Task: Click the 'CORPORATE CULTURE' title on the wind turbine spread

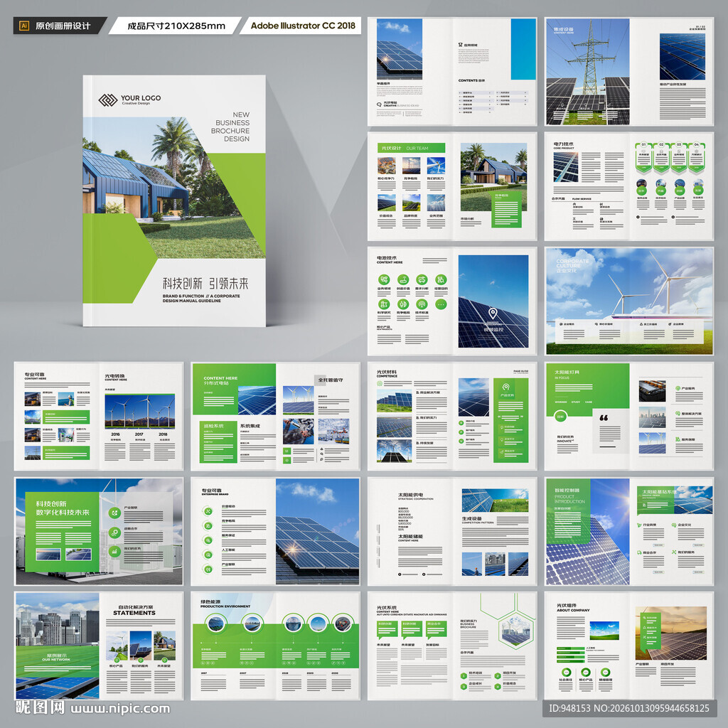Action: point(572,263)
